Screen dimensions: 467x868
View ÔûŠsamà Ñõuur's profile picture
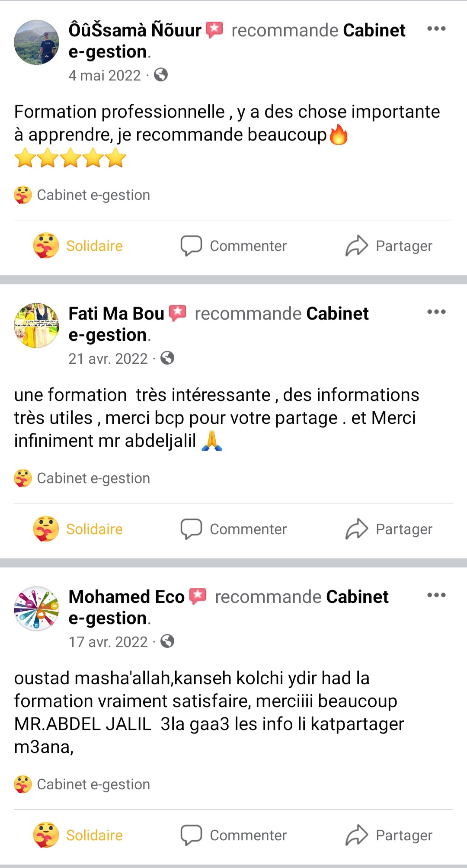(x=37, y=42)
